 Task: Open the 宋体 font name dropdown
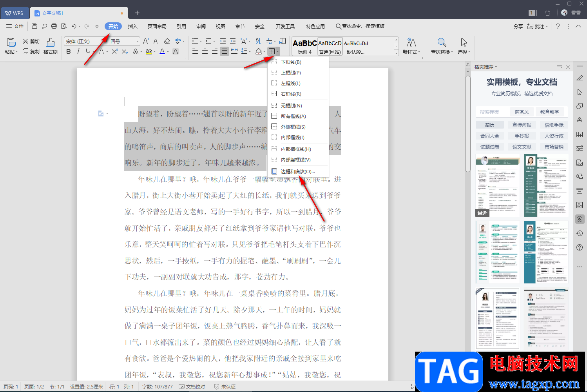[105, 41]
